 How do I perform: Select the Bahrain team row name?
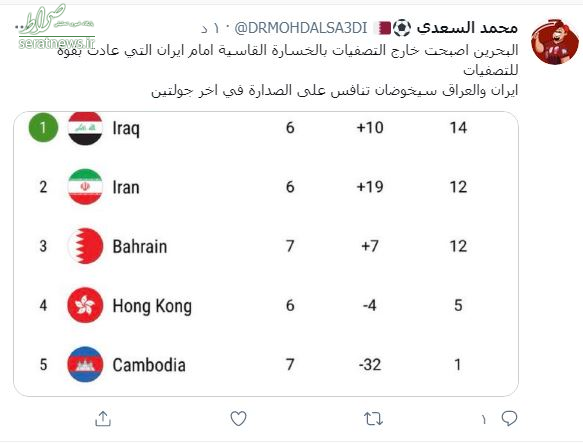140,247
